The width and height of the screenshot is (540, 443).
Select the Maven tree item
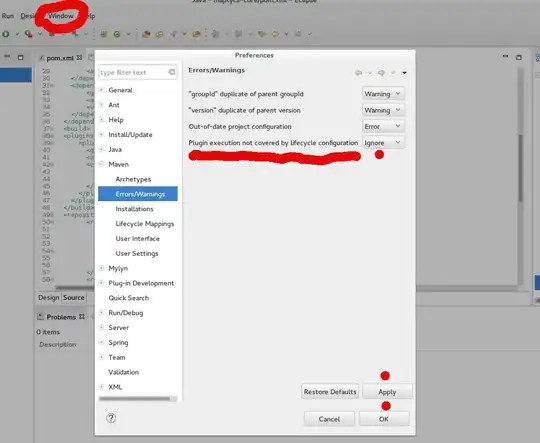pyautogui.click(x=118, y=164)
